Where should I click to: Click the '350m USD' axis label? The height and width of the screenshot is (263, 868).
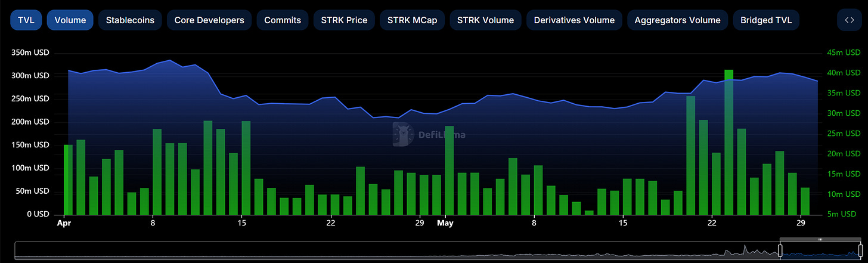[30, 53]
